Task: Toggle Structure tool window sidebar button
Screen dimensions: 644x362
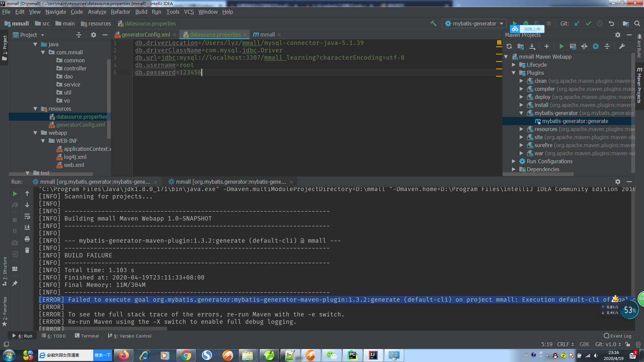Action: (x=4, y=271)
